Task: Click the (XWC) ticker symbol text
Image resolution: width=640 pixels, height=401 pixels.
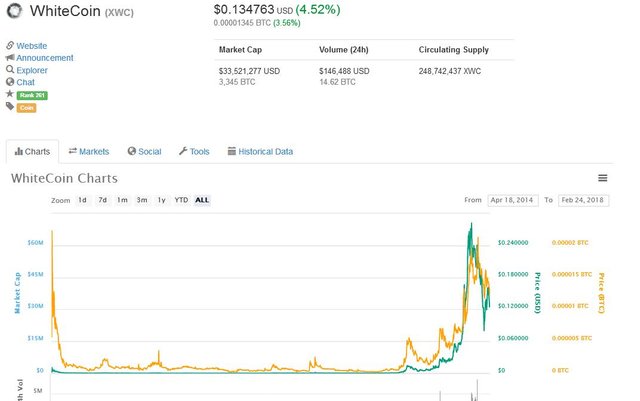Action: tap(119, 13)
